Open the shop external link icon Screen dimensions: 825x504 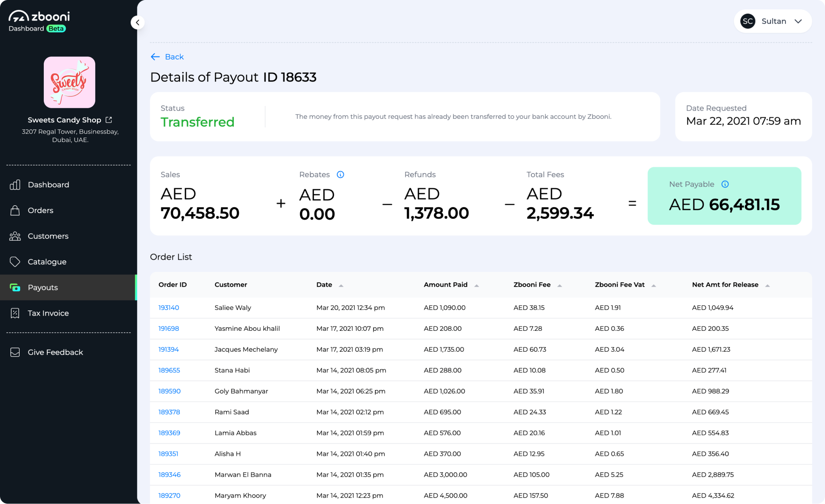[109, 120]
